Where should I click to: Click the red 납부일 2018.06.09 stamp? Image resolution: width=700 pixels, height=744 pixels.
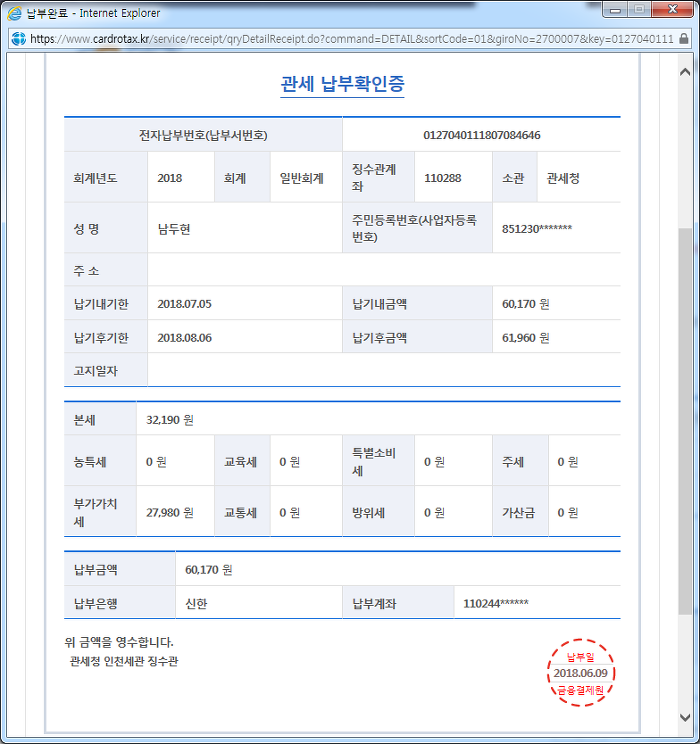tap(580, 673)
